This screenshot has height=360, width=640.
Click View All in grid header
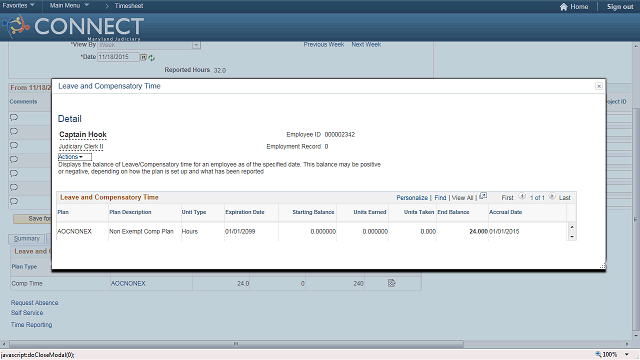click(x=462, y=198)
